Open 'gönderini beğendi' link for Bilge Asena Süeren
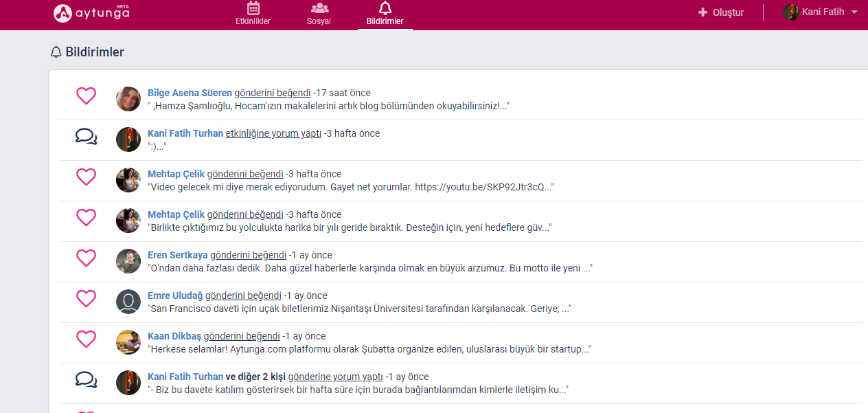The width and height of the screenshot is (868, 413). 273,93
